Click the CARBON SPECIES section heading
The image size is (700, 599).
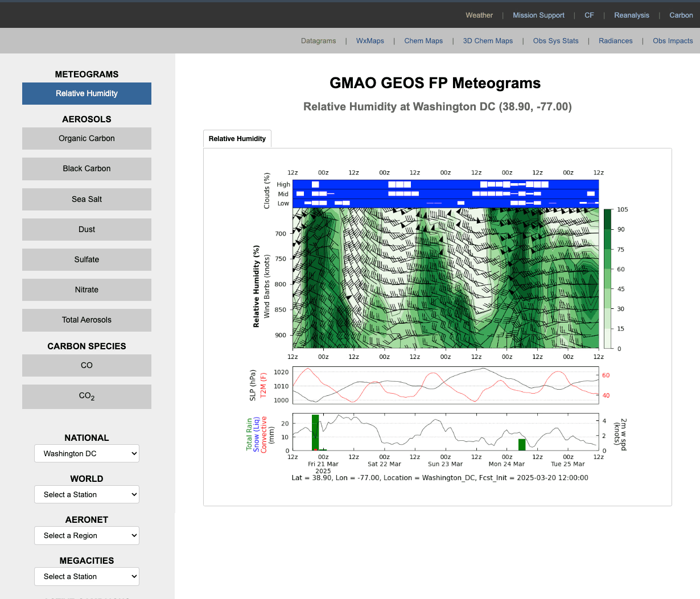click(87, 346)
